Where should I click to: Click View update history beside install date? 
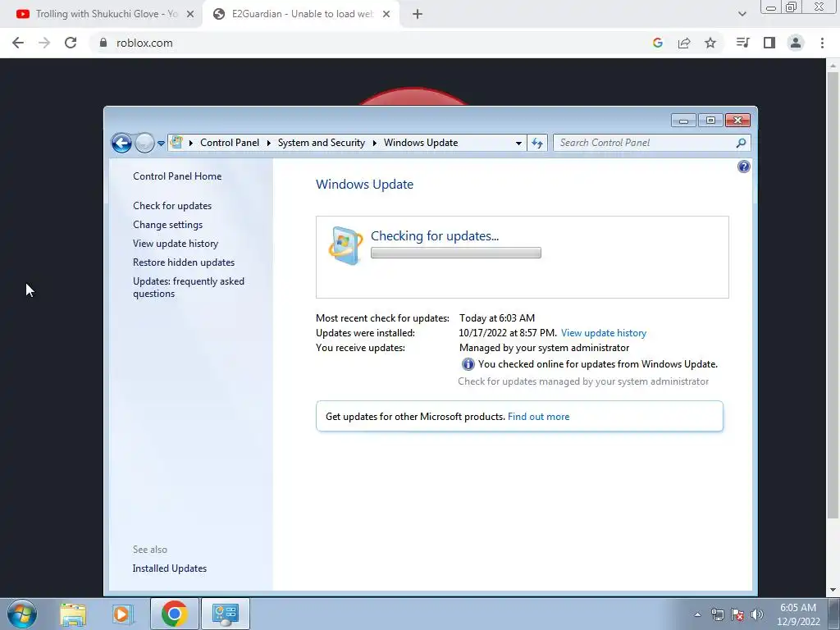click(604, 333)
